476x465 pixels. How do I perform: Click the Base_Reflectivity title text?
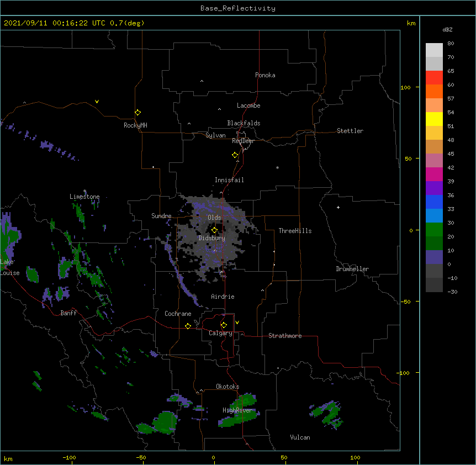tap(238, 8)
